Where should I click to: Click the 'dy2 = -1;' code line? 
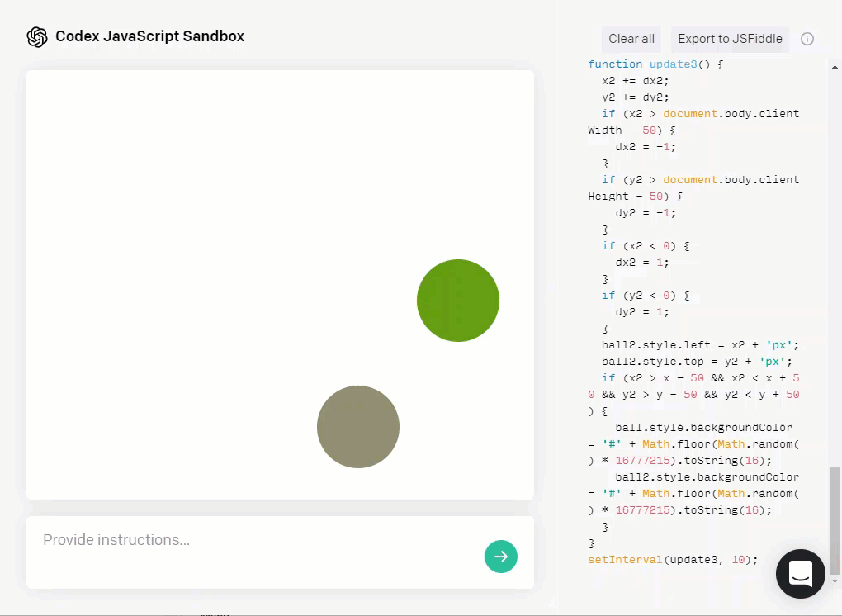point(646,213)
